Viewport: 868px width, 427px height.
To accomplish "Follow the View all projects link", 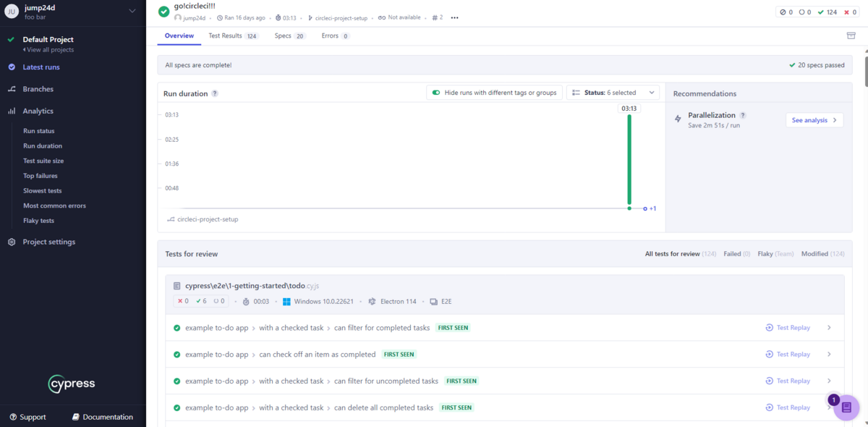I will pyautogui.click(x=48, y=50).
